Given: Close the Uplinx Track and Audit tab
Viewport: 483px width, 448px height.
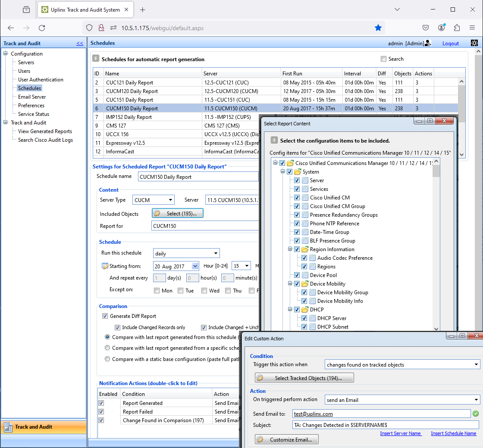Looking at the screenshot, I should (x=126, y=10).
